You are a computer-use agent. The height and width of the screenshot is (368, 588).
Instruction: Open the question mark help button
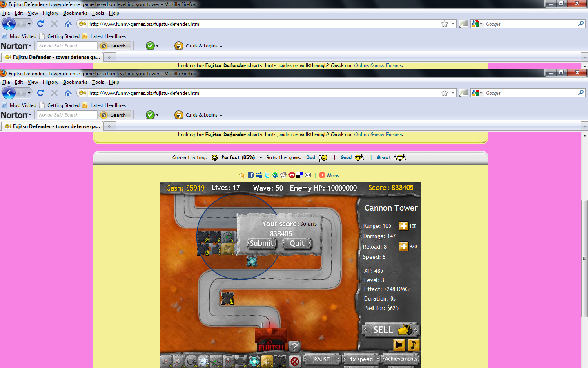(294, 347)
